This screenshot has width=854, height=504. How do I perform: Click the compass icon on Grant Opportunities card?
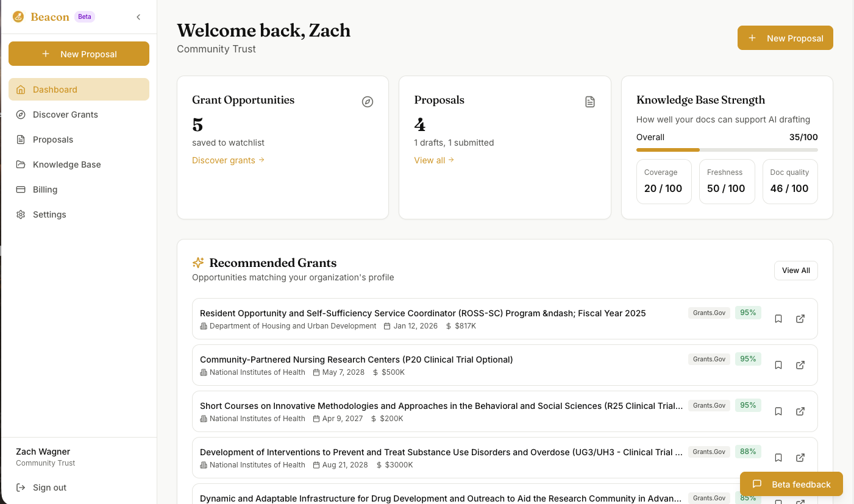click(367, 102)
